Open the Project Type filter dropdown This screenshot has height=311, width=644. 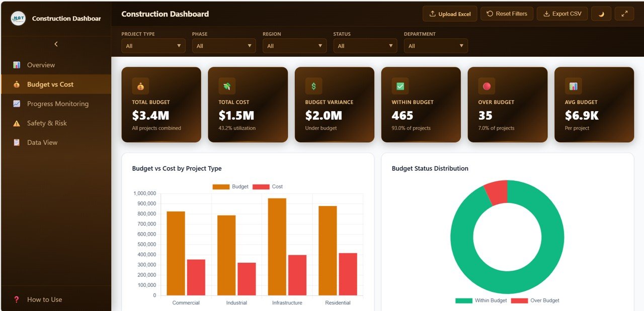click(x=153, y=46)
